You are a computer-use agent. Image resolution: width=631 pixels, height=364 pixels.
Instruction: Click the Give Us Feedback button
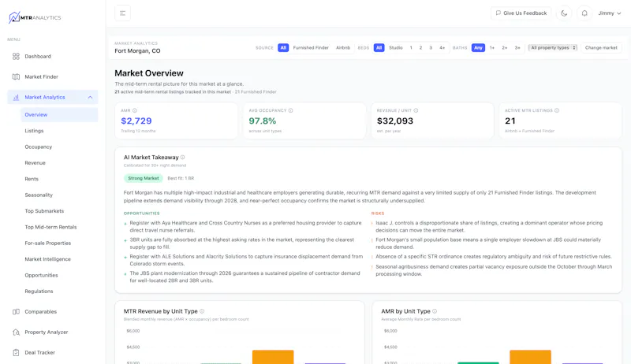[521, 13]
